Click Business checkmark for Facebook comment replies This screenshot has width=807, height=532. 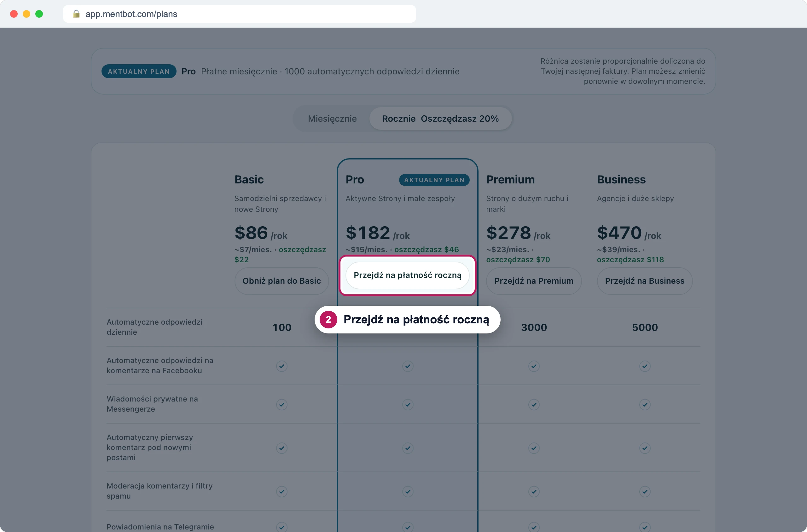(x=645, y=366)
